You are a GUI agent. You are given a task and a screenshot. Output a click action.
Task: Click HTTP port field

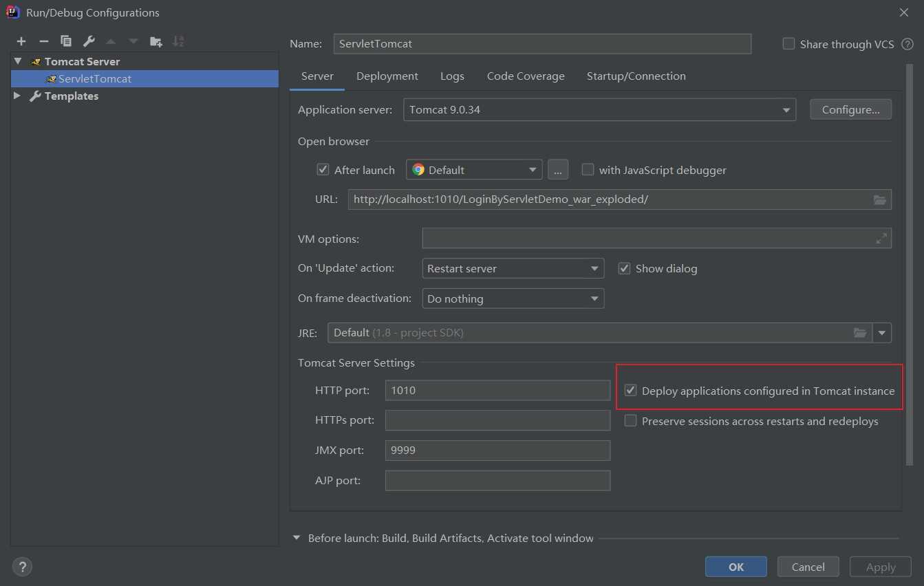[x=497, y=390]
